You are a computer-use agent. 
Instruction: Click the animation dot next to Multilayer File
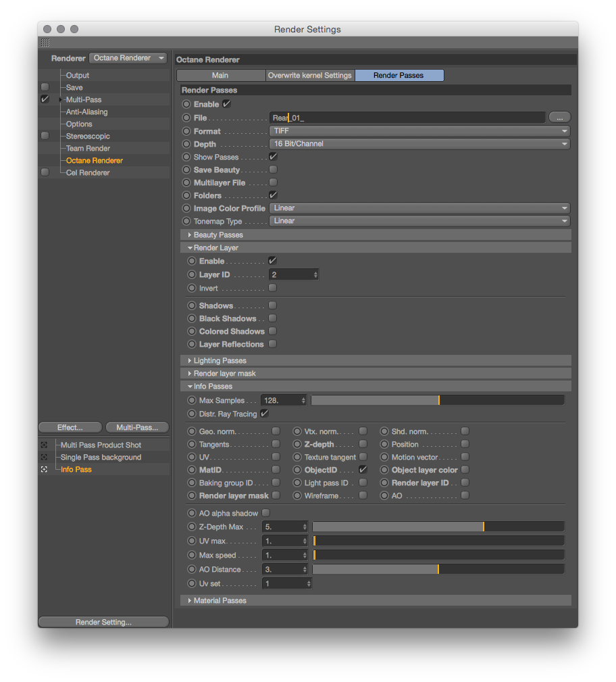coord(186,182)
